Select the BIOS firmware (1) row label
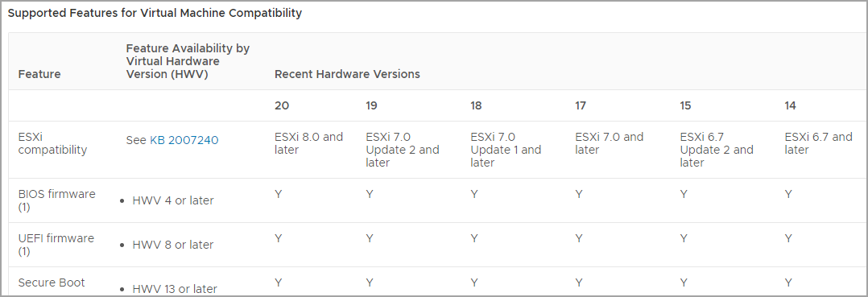 point(56,200)
